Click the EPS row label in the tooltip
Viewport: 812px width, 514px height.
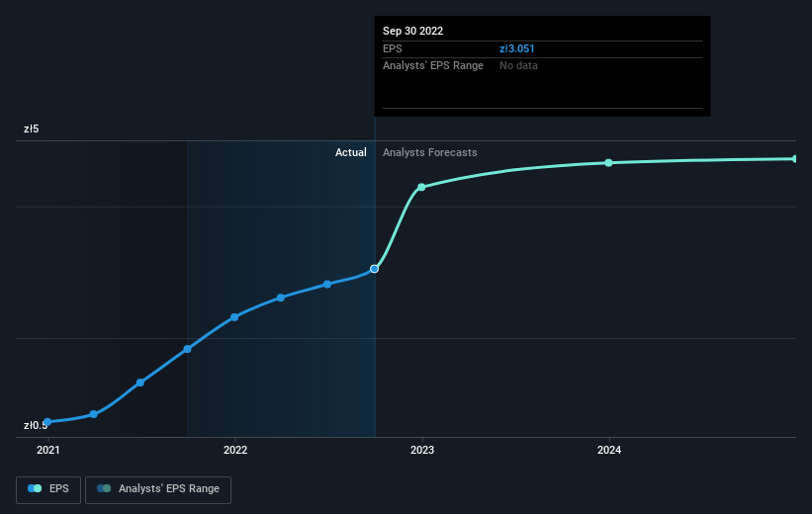click(x=392, y=48)
